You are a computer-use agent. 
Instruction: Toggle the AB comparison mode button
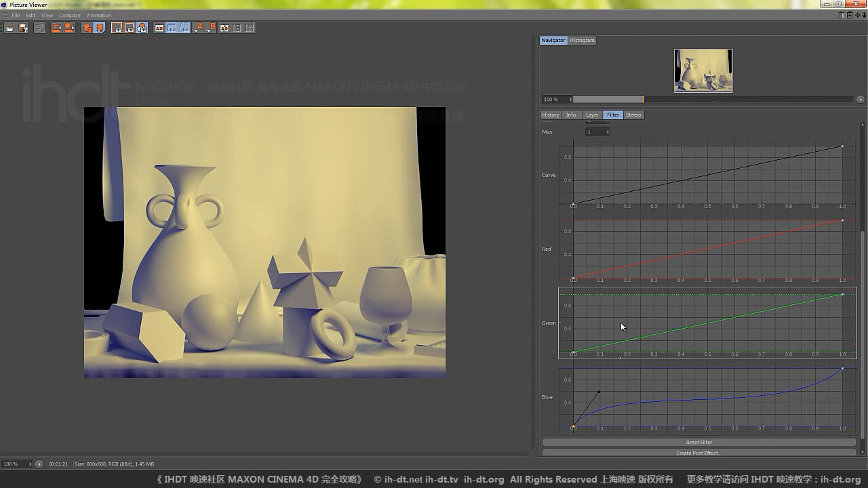[x=159, y=28]
